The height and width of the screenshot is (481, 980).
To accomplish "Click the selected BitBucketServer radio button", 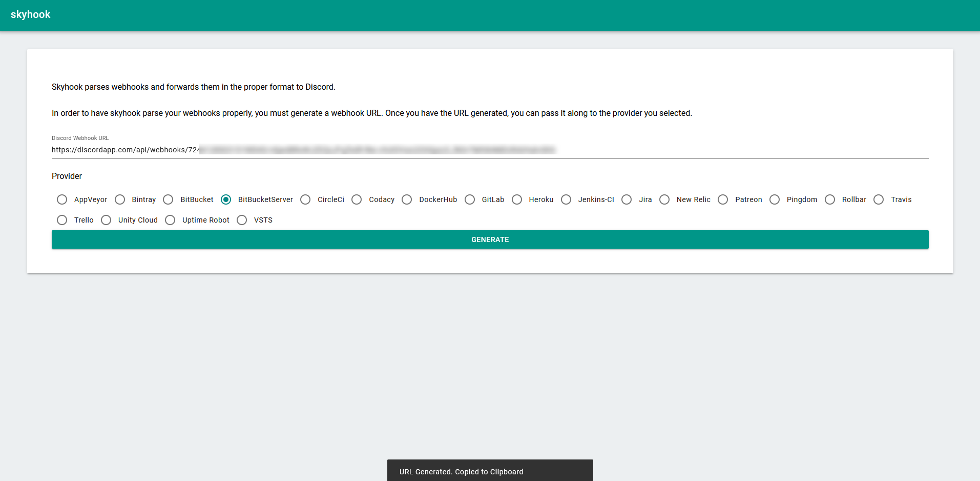I will [226, 199].
